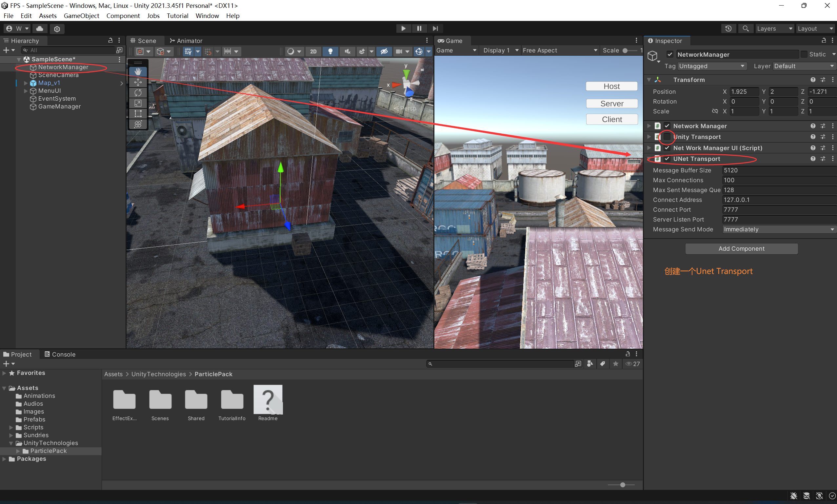Viewport: 837px width, 504px height.
Task: Disable Net Work Manager UI script checkbox
Action: point(667,148)
